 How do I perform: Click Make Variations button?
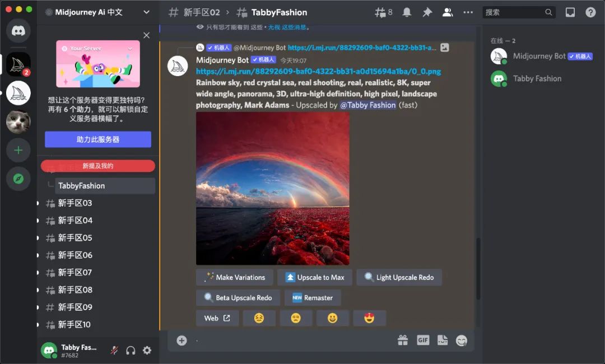click(235, 277)
